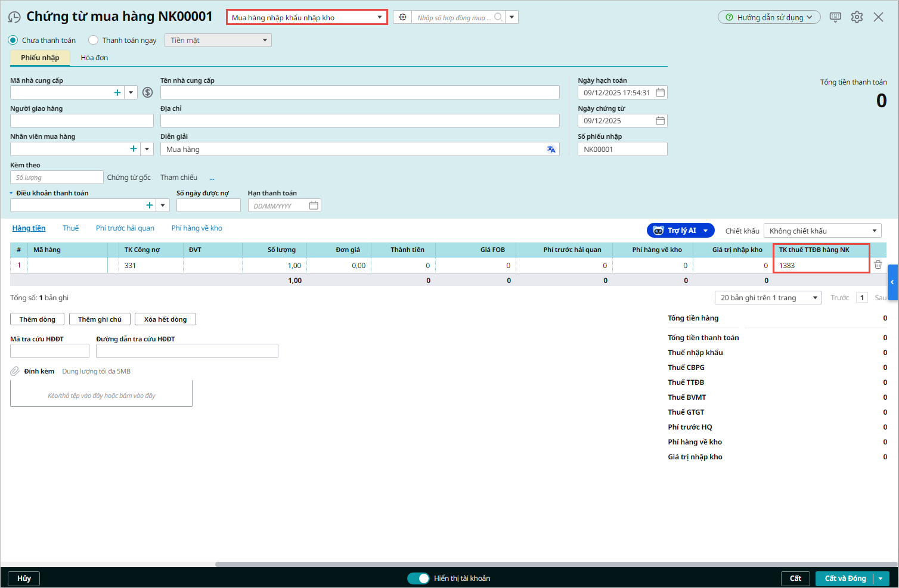Delete row 1 with the trash icon

pyautogui.click(x=878, y=265)
